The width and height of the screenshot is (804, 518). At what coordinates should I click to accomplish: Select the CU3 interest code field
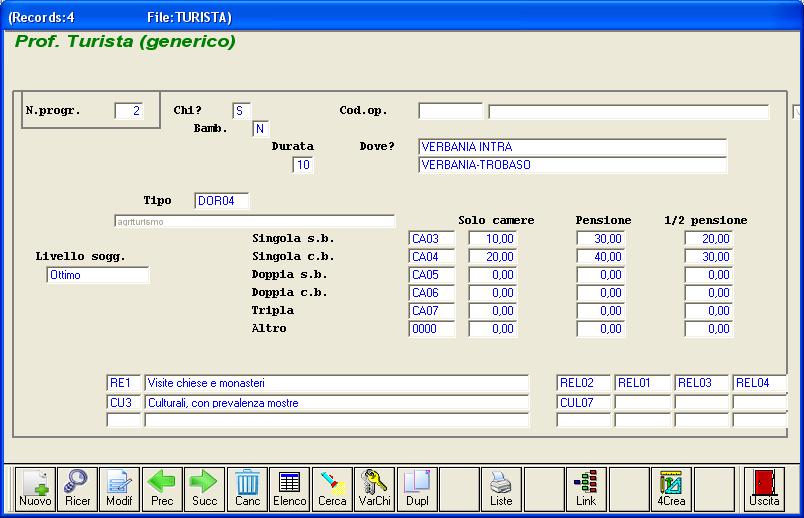(x=124, y=403)
